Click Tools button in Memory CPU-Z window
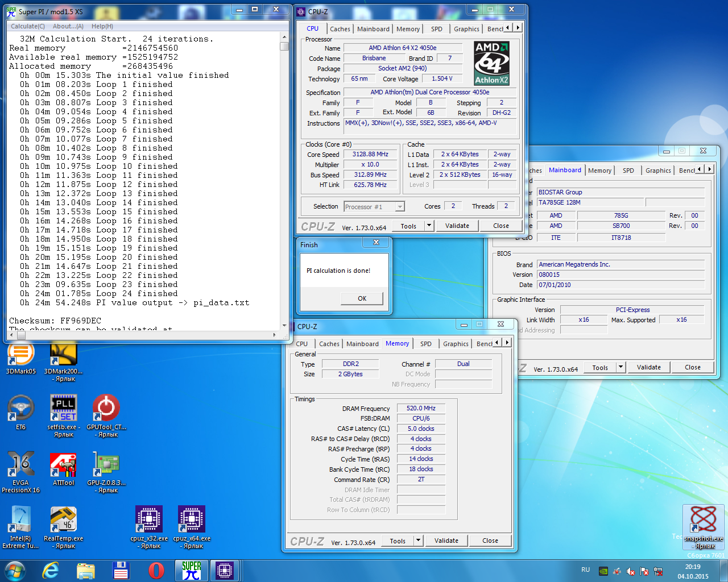Screen dimensions: 728x582 [398, 541]
